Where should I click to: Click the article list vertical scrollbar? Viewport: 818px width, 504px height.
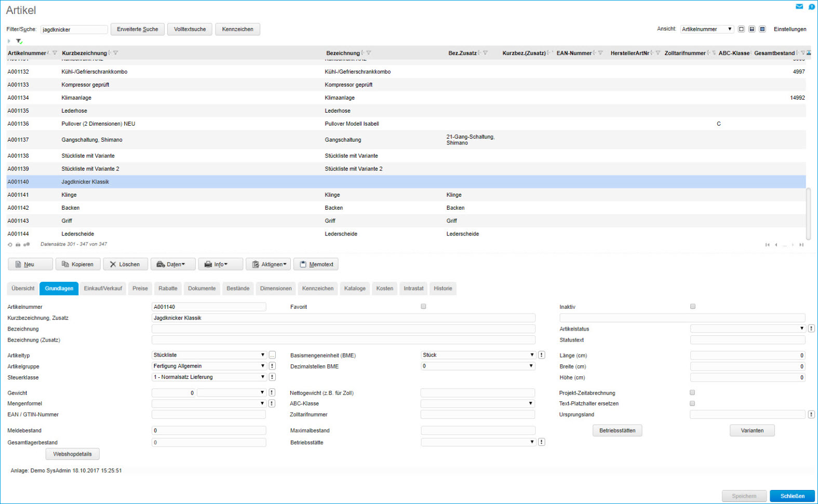click(808, 213)
